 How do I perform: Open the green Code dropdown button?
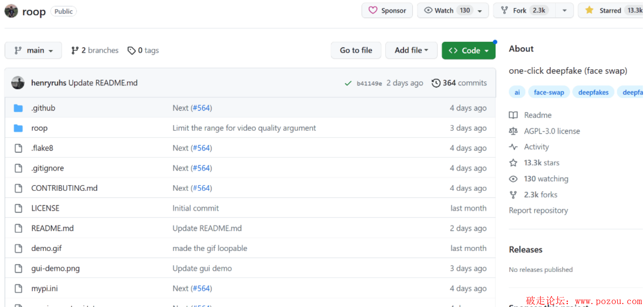click(x=469, y=50)
